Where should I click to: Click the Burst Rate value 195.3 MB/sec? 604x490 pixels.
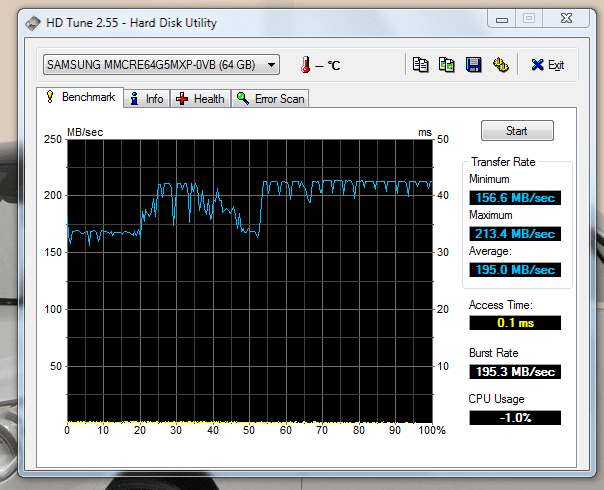tap(515, 372)
